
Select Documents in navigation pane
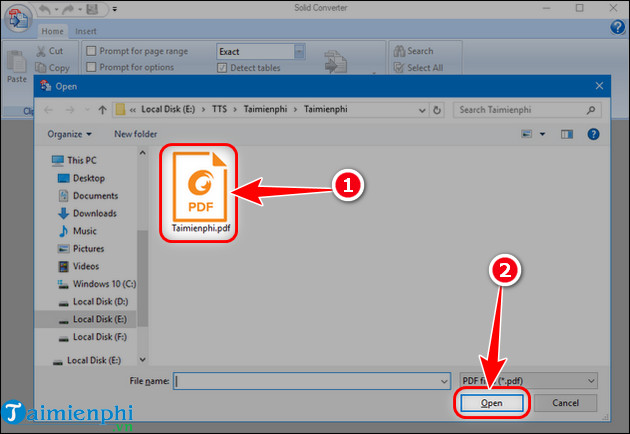coord(88,196)
